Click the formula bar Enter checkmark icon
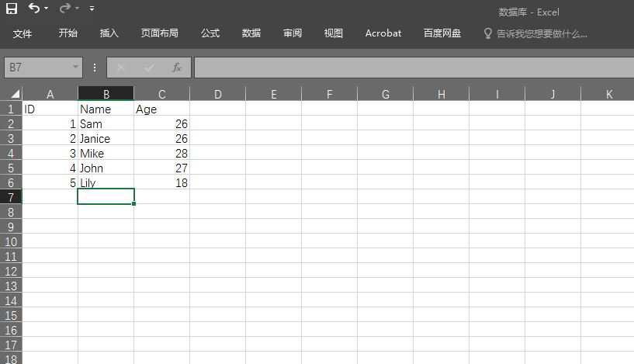The height and width of the screenshot is (364, 634). pyautogui.click(x=149, y=68)
